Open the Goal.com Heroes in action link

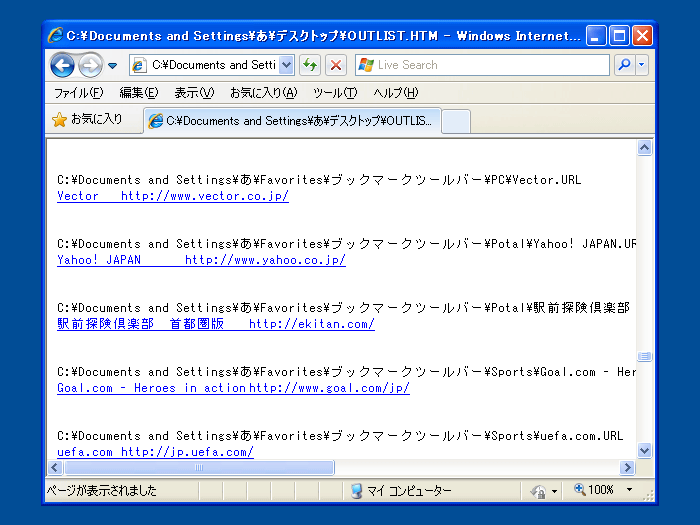[233, 388]
